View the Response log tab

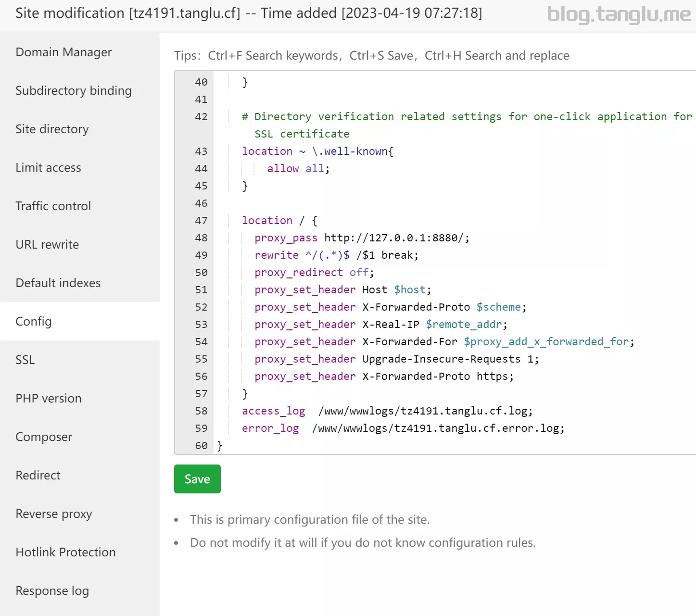click(x=52, y=591)
